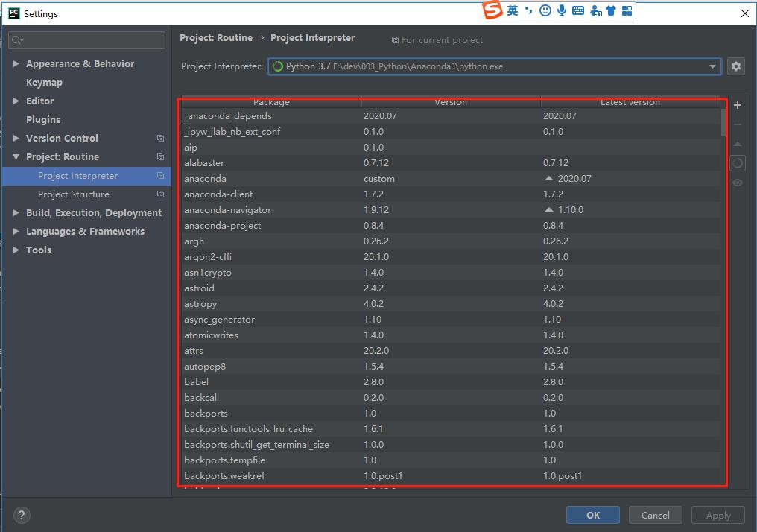Toggle the Sogou punctuation mode
This screenshot has height=532, width=757.
point(528,10)
